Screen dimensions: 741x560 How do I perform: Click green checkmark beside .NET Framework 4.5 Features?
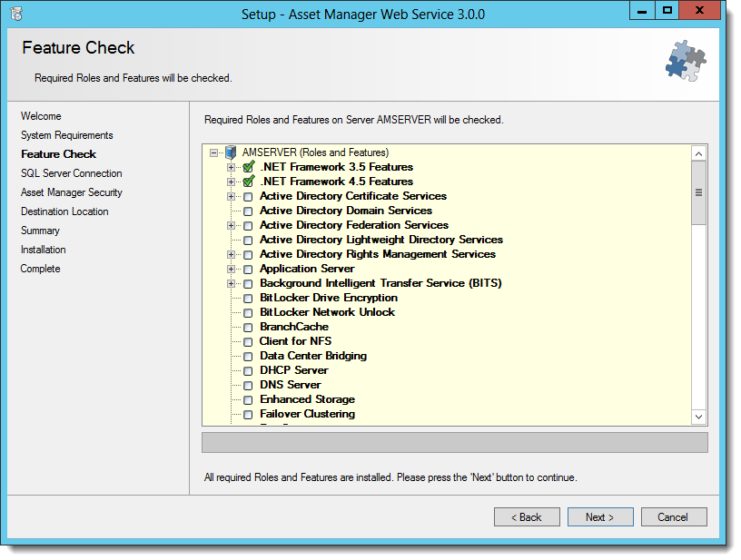click(x=249, y=182)
